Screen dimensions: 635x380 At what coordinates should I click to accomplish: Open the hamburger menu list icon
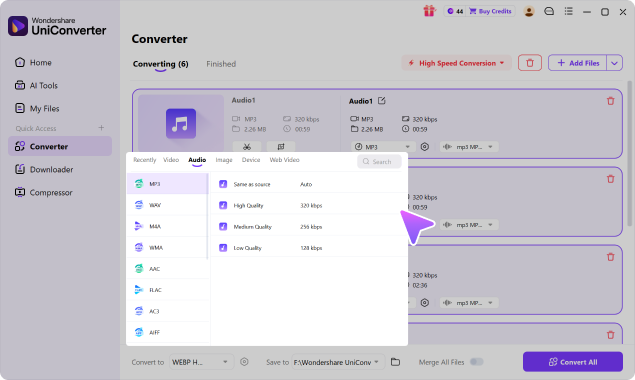569,11
